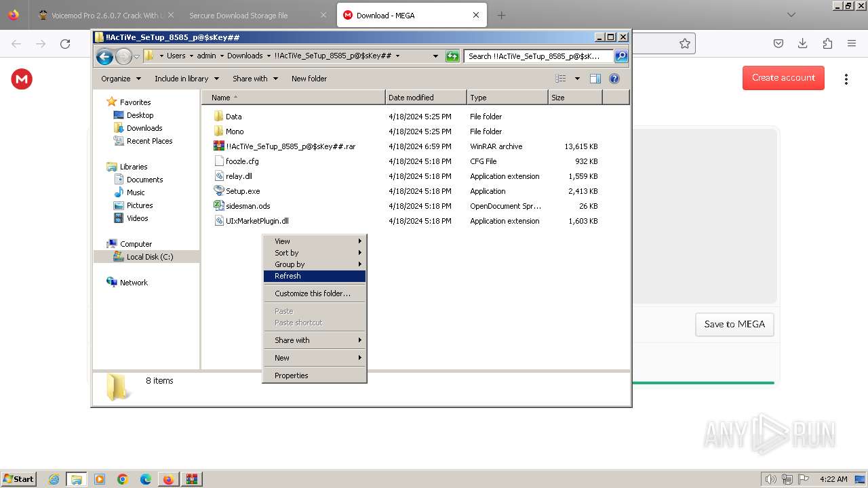Toggle the preview pane button
868x488 pixels.
click(x=595, y=79)
